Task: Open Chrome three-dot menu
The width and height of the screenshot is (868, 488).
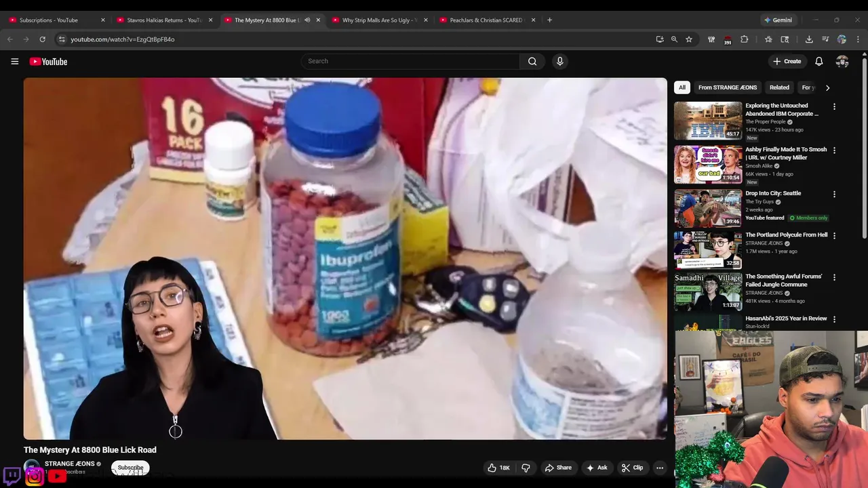Action: click(858, 39)
